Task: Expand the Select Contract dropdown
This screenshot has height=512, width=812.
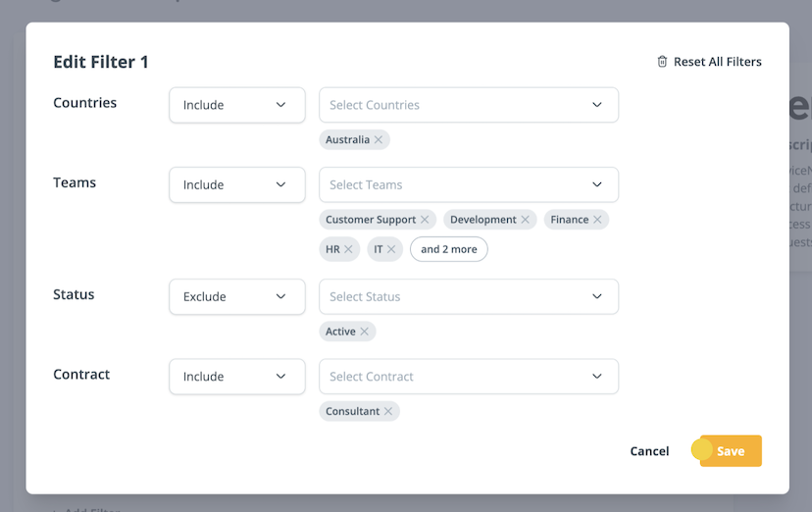Action: pos(469,377)
